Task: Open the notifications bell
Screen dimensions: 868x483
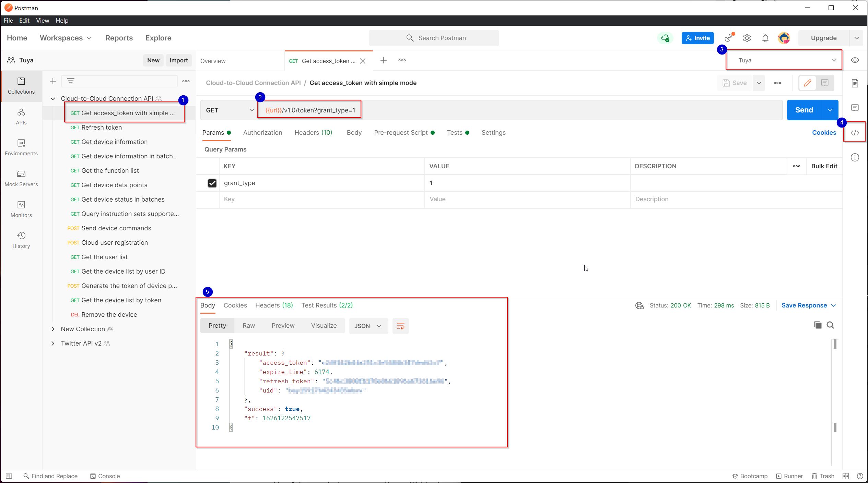Action: tap(765, 38)
